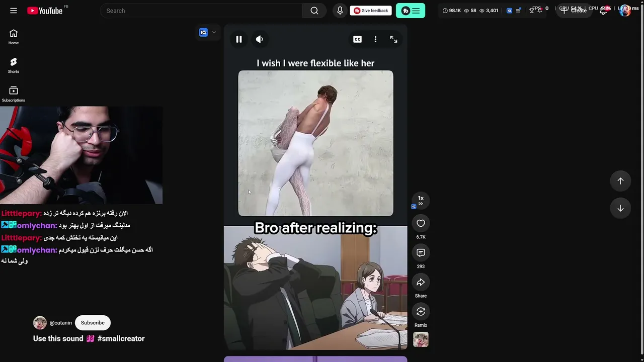The image size is (644, 362).
Task: Subscribe to the @catanin channel
Action: [93, 323]
